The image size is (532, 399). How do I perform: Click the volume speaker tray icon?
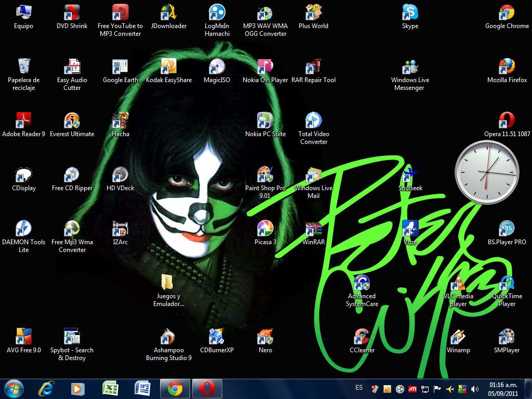point(475,389)
